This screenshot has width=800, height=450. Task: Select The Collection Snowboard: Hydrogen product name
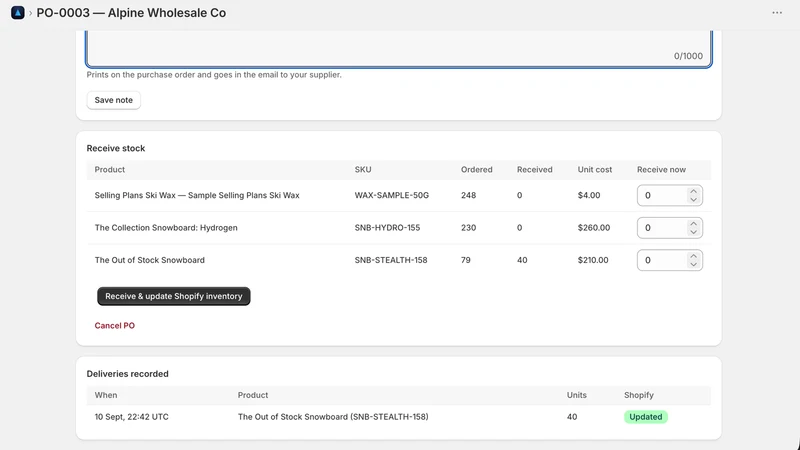click(166, 228)
